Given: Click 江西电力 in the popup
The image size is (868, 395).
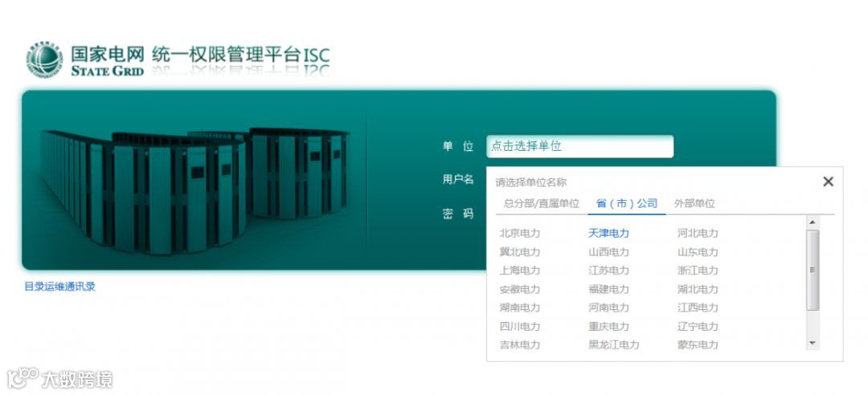Looking at the screenshot, I should (x=698, y=307).
